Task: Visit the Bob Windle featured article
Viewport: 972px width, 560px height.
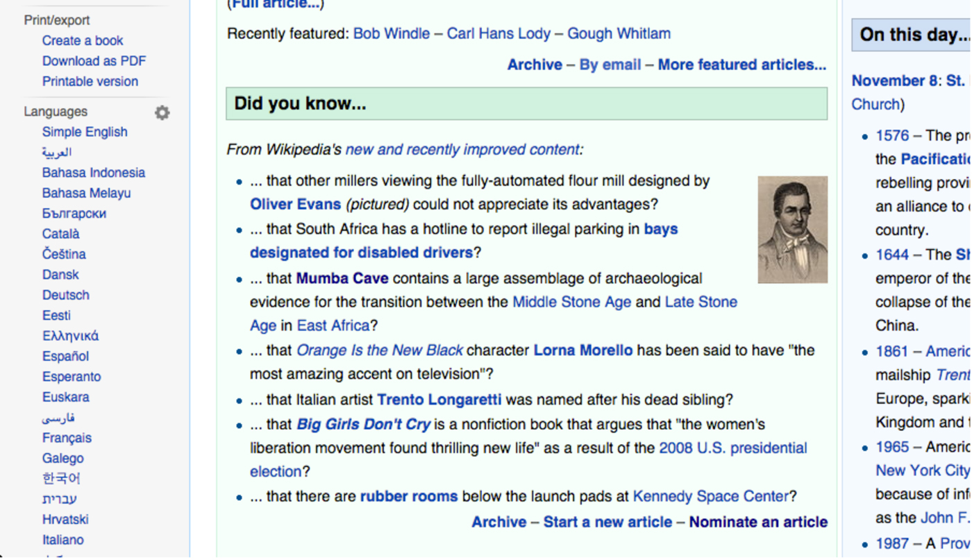Action: click(392, 33)
